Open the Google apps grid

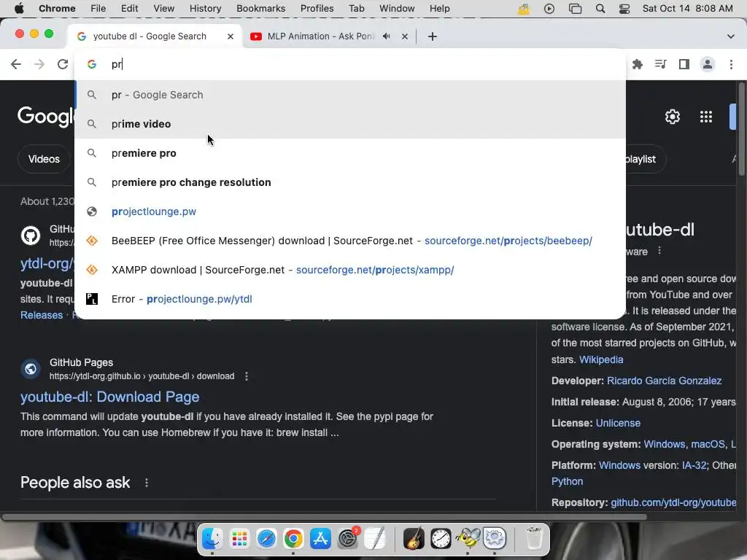click(706, 117)
